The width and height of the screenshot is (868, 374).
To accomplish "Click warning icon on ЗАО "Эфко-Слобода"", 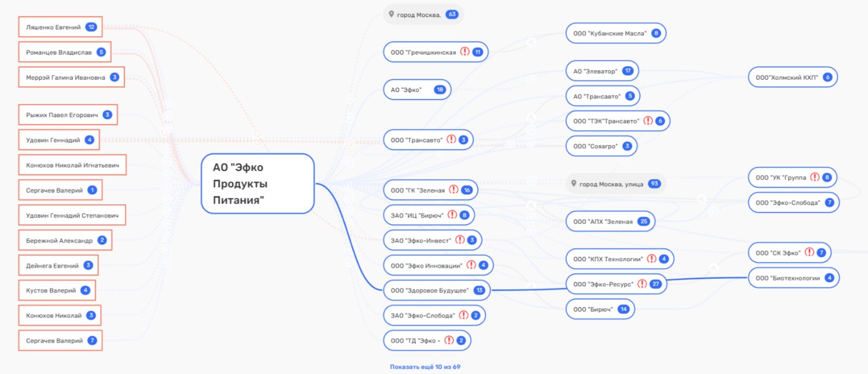I will [x=464, y=315].
